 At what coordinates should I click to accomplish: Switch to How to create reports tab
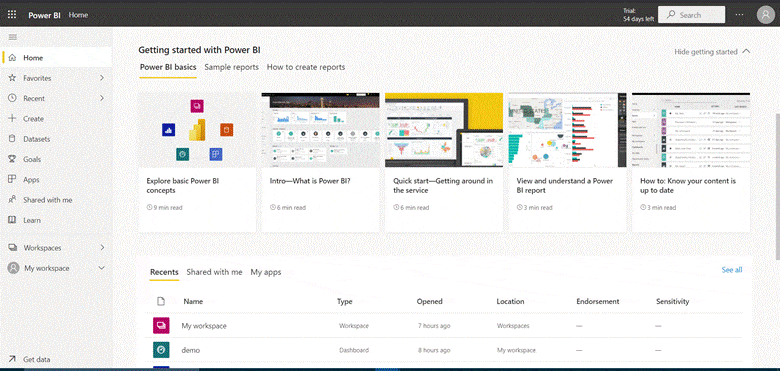pos(306,67)
